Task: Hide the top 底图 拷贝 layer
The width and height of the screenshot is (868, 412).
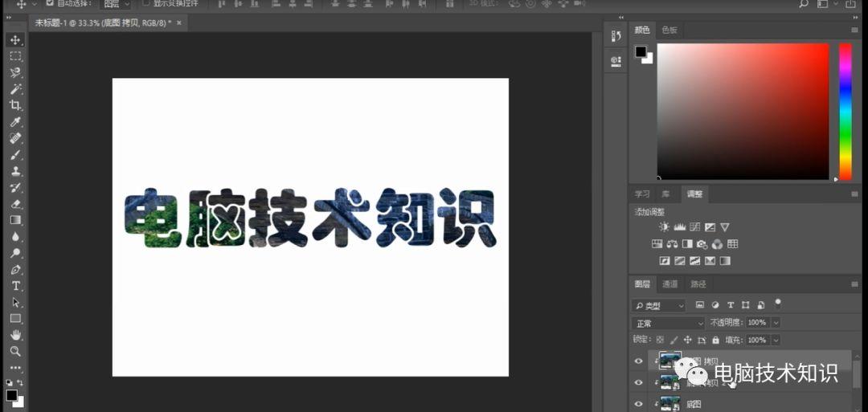Action: coord(639,361)
